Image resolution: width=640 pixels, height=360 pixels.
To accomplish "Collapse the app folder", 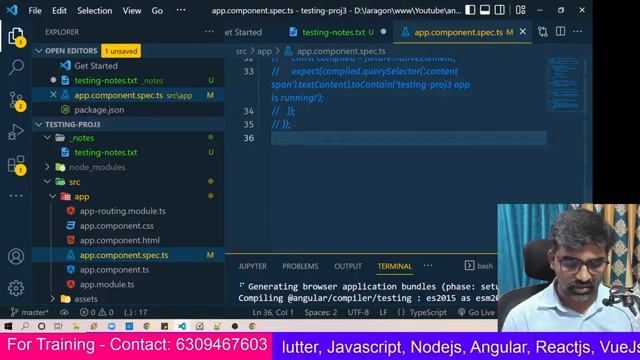I will 53,196.
